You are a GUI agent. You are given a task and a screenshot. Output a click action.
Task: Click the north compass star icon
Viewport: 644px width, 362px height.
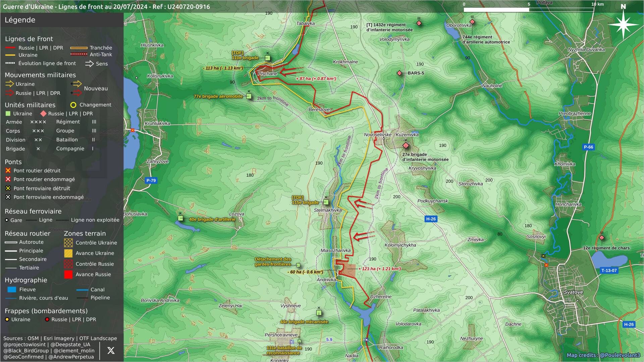pos(623,24)
